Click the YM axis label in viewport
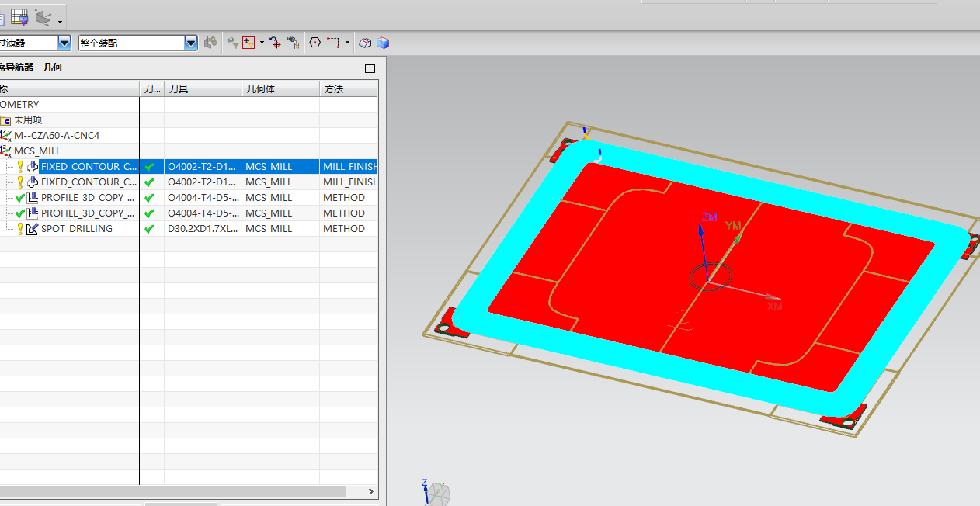This screenshot has width=980, height=506. click(733, 225)
